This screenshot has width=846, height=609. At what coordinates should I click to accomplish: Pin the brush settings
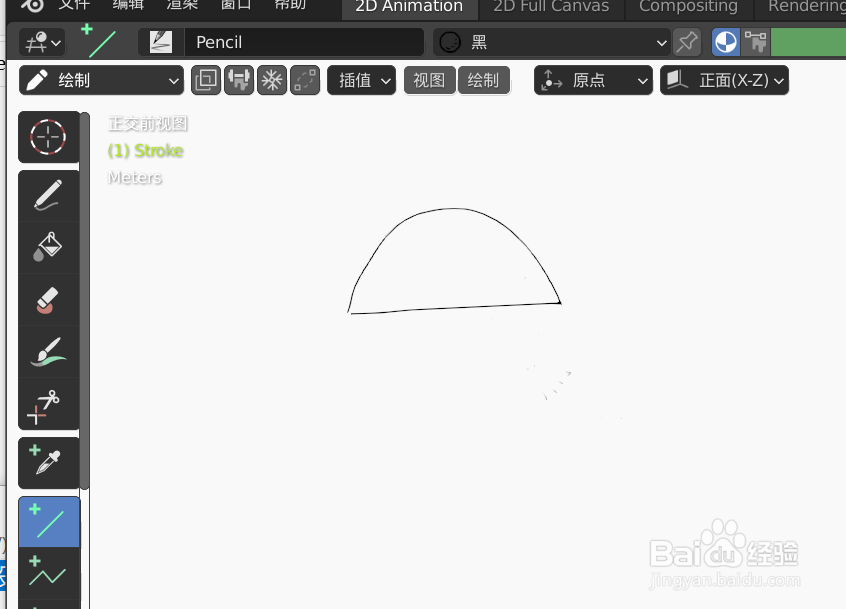pos(687,42)
